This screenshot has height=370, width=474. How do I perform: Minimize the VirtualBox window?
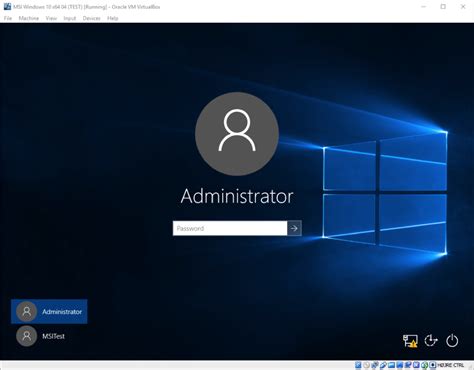click(x=424, y=6)
